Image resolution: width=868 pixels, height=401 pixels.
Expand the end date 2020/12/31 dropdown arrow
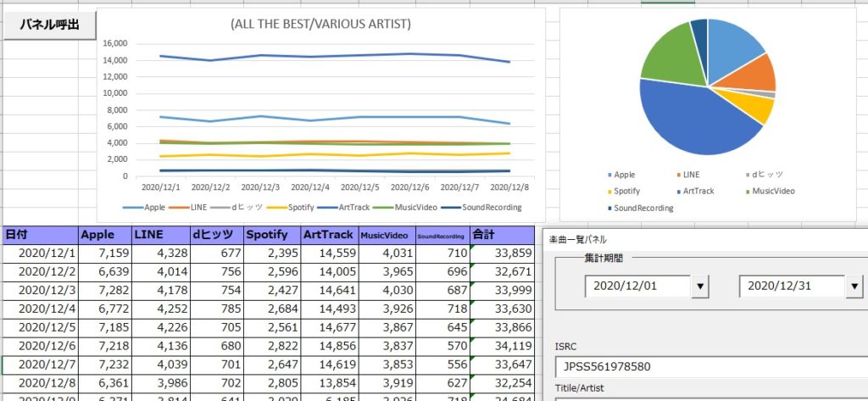(x=854, y=287)
